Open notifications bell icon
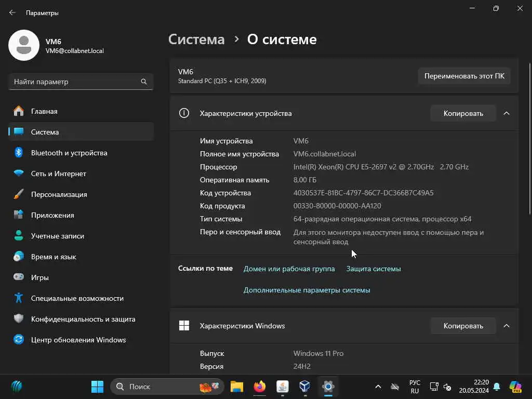This screenshot has width=532, height=399. tap(497, 387)
